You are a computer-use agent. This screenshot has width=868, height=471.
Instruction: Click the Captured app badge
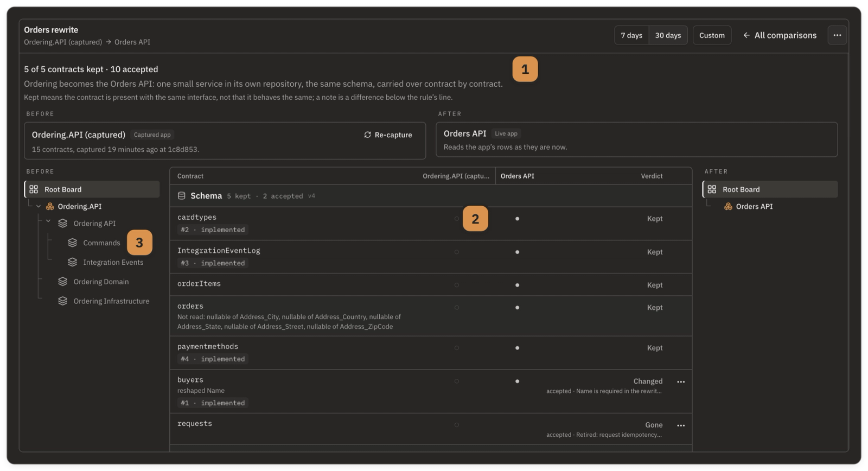click(152, 135)
